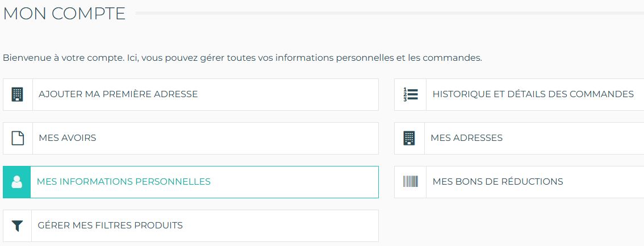Go to the Mes Avoirs text link
This screenshot has height=246, width=644.
tap(68, 138)
